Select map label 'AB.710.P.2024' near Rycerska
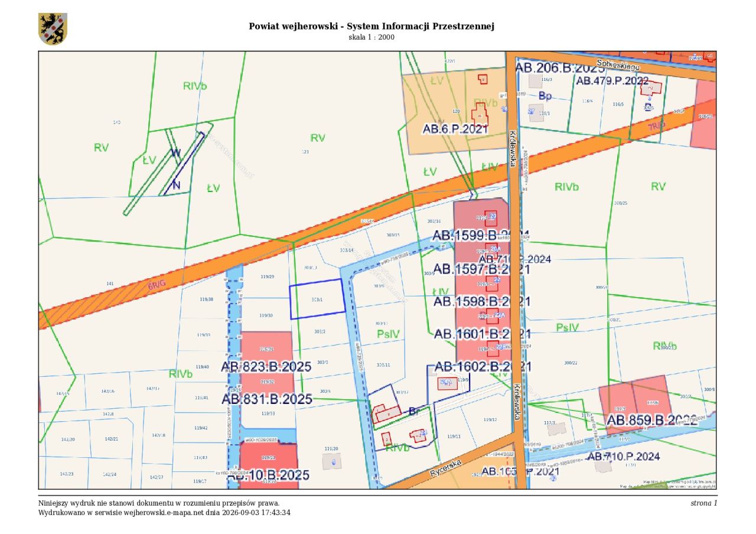This screenshot has height=534, width=756. click(624, 457)
